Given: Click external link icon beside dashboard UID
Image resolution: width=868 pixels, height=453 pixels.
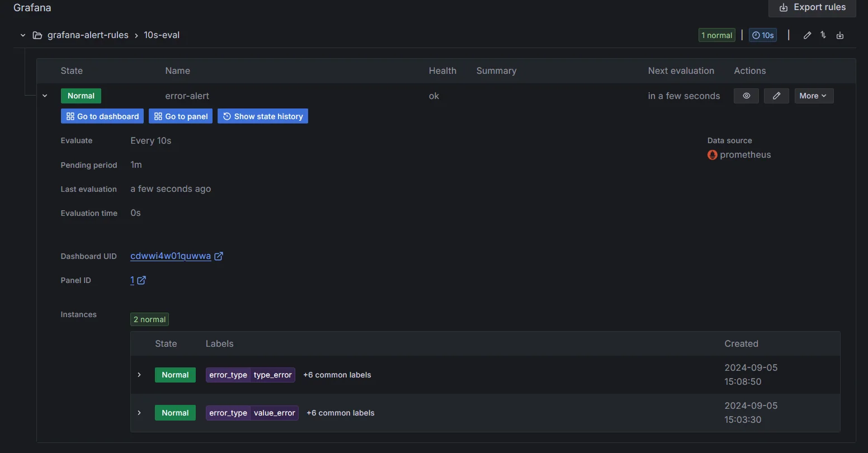Looking at the screenshot, I should 219,256.
